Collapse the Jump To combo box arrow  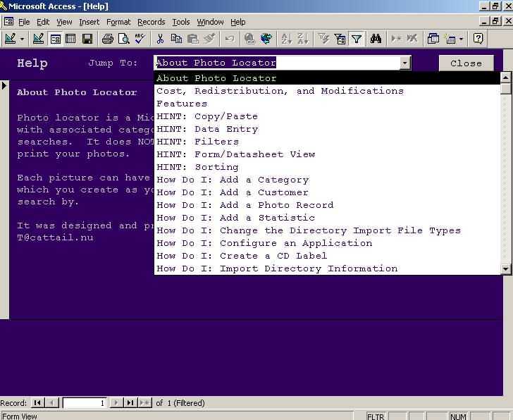[404, 63]
